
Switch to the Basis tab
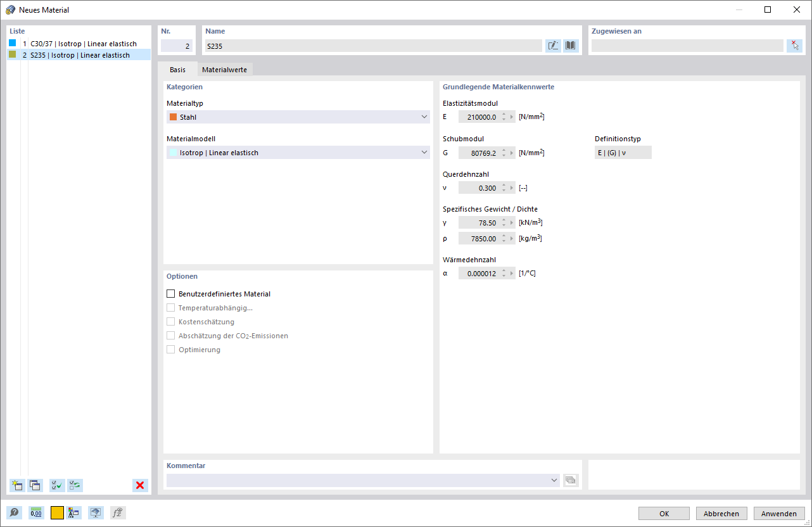pos(177,70)
